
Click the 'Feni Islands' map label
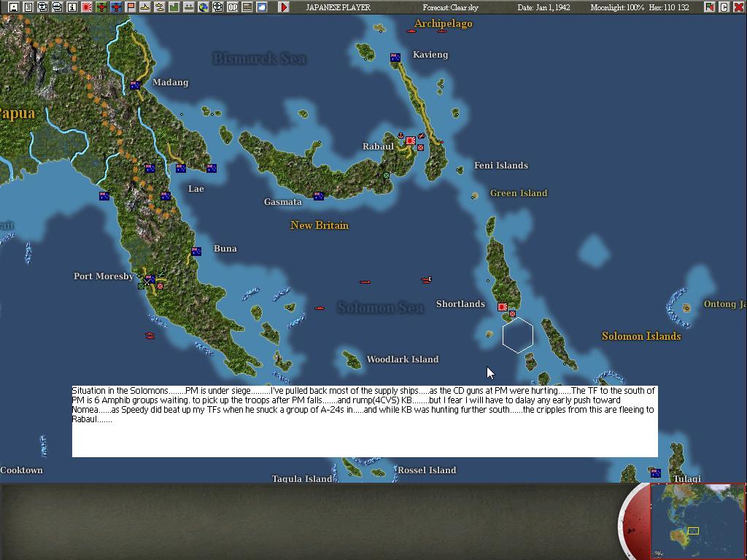(x=501, y=166)
